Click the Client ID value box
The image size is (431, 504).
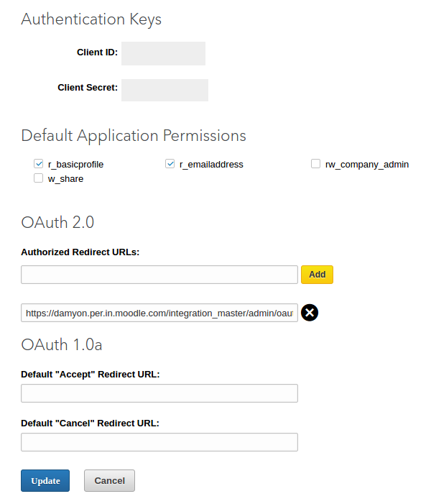point(163,53)
